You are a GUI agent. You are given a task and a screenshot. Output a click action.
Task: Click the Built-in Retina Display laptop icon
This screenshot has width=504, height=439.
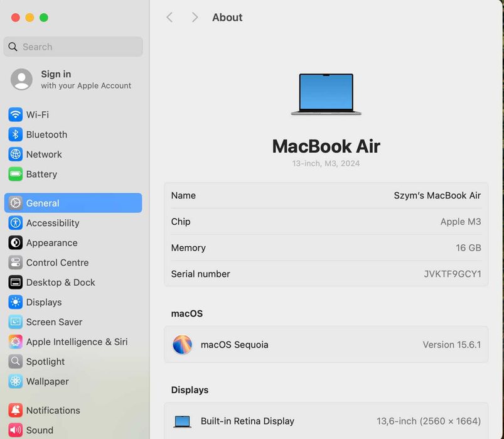[182, 421]
